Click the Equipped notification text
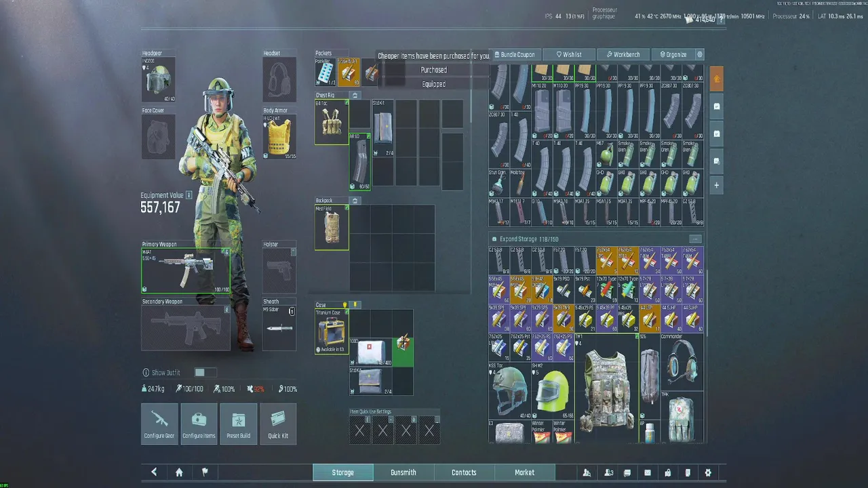The height and width of the screenshot is (488, 868). pos(433,84)
